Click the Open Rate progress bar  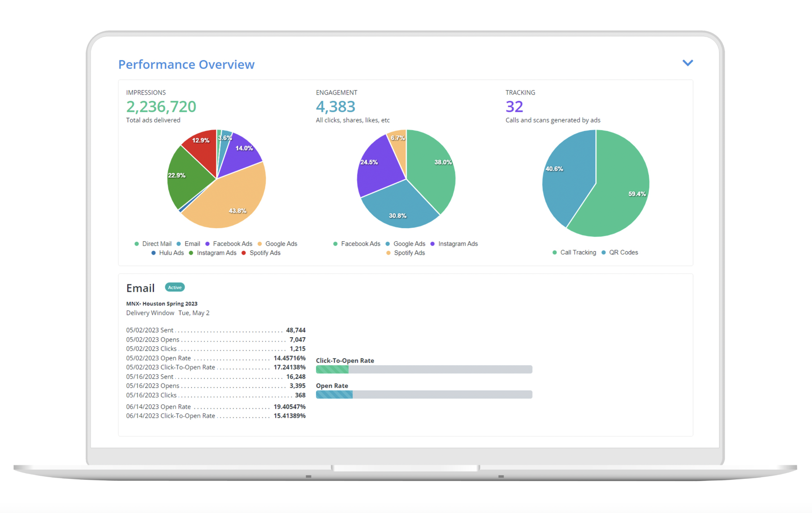pyautogui.click(x=423, y=395)
